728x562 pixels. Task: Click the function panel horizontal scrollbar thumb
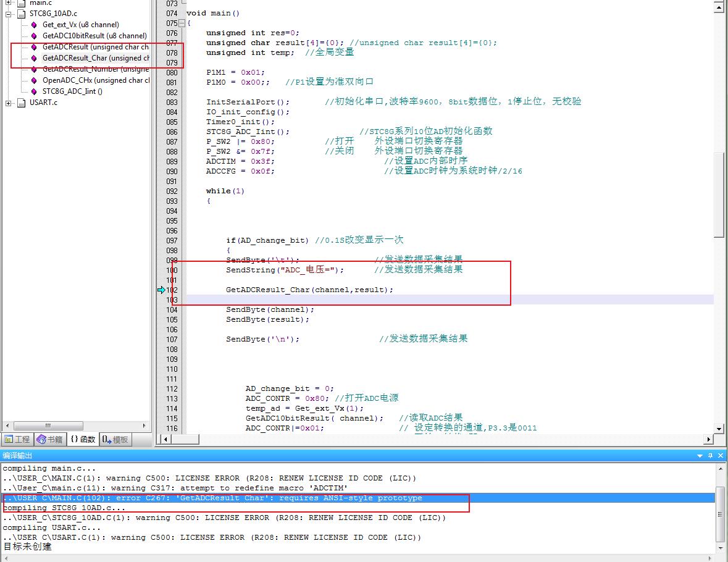(x=48, y=426)
